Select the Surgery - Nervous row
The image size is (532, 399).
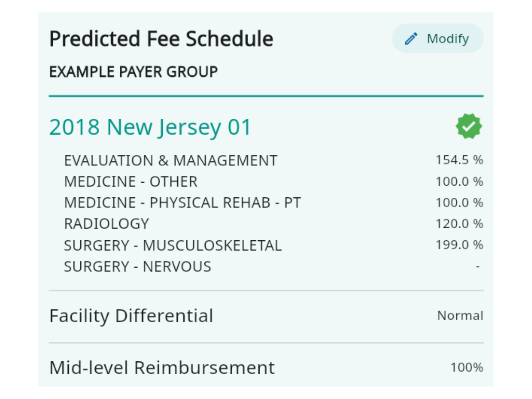[266, 266]
